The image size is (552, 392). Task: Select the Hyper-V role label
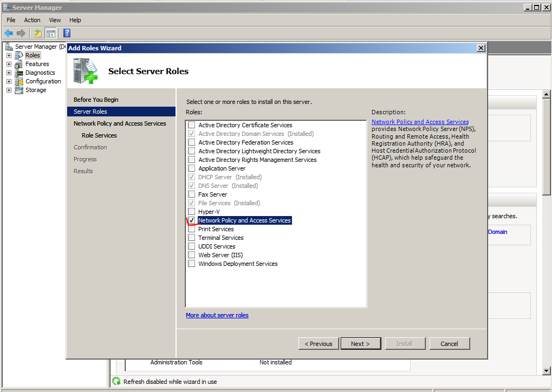[209, 212]
